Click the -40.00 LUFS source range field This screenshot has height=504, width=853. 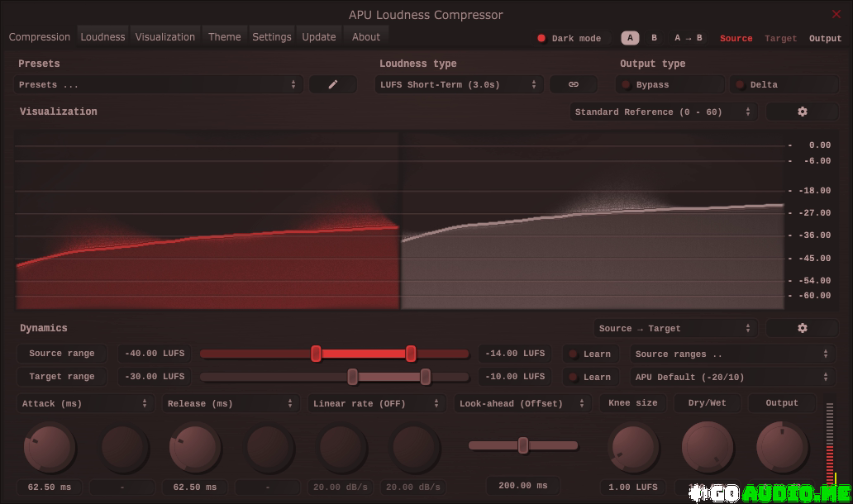click(155, 354)
